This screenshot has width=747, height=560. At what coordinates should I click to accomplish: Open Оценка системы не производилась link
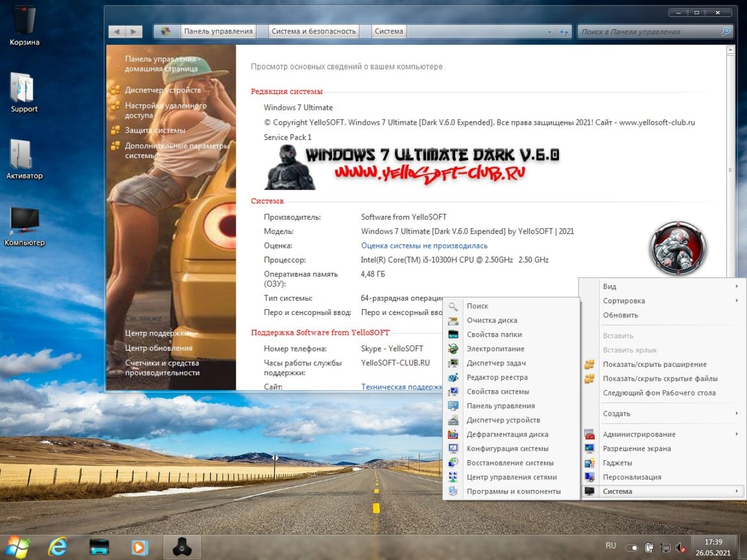click(424, 246)
